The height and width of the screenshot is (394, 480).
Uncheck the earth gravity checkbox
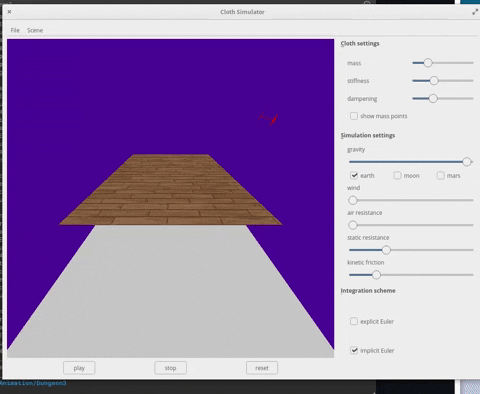[x=354, y=175]
